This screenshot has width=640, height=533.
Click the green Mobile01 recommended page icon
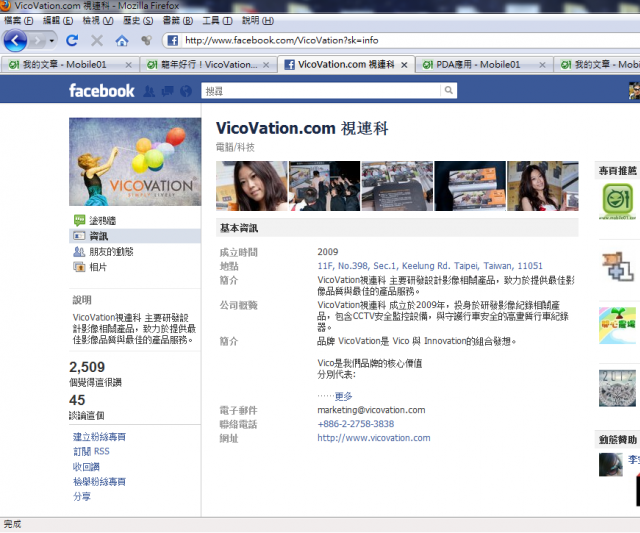point(617,201)
